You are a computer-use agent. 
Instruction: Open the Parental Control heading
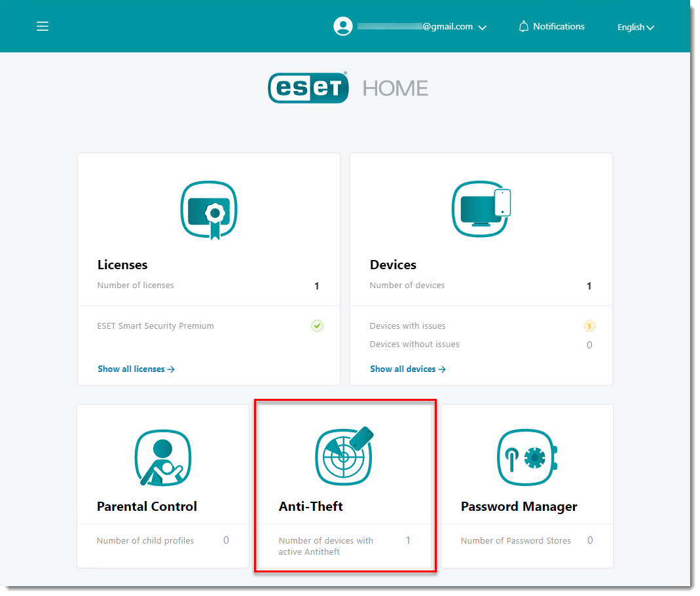(147, 506)
